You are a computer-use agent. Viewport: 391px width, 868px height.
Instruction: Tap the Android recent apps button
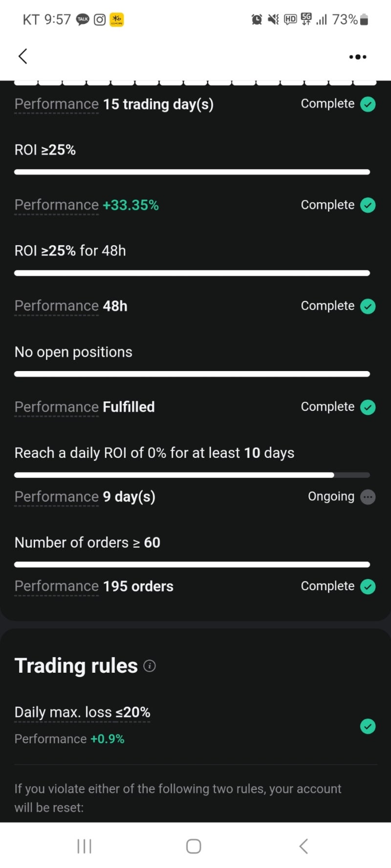tap(84, 846)
